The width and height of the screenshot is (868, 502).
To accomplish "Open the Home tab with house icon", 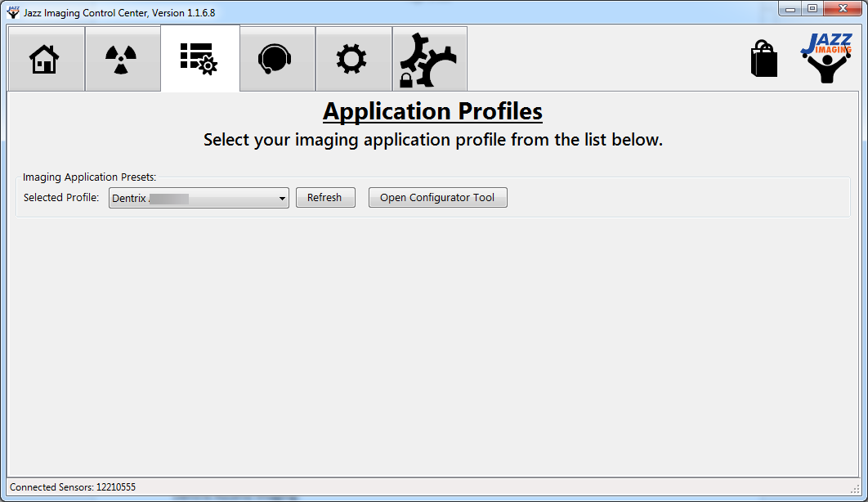I will point(45,59).
